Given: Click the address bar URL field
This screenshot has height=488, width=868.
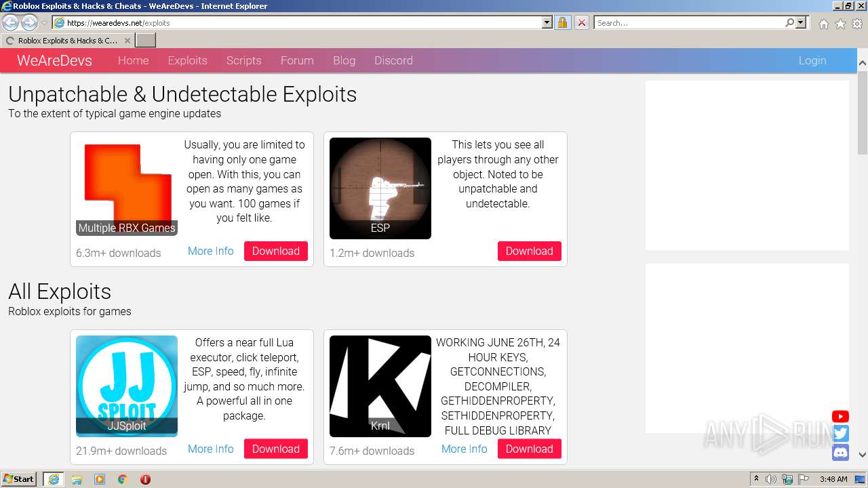Looking at the screenshot, I should [302, 22].
